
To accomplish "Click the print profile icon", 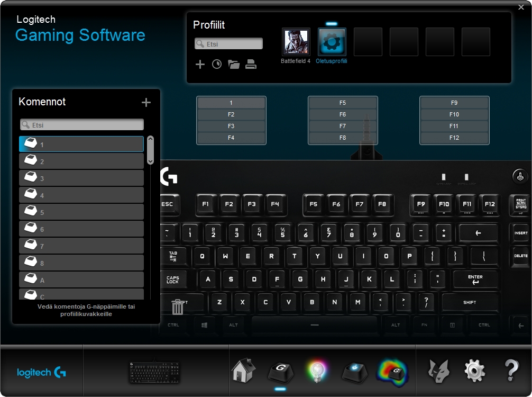I will click(x=251, y=64).
